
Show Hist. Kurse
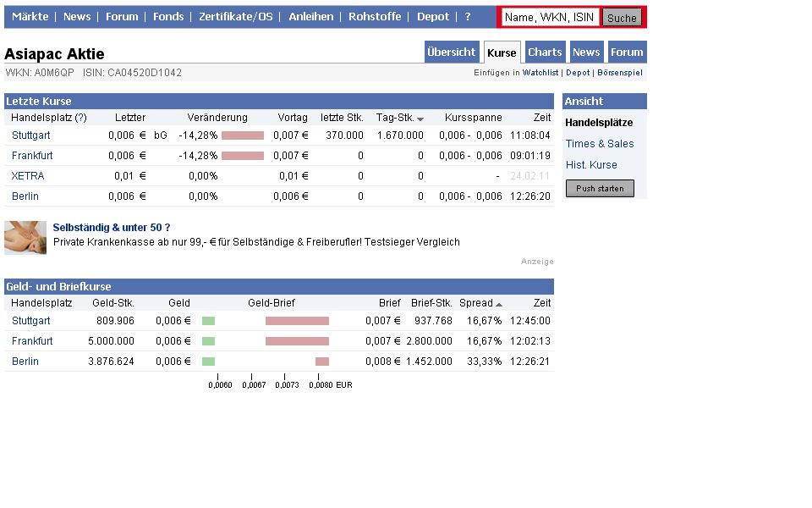tap(592, 164)
